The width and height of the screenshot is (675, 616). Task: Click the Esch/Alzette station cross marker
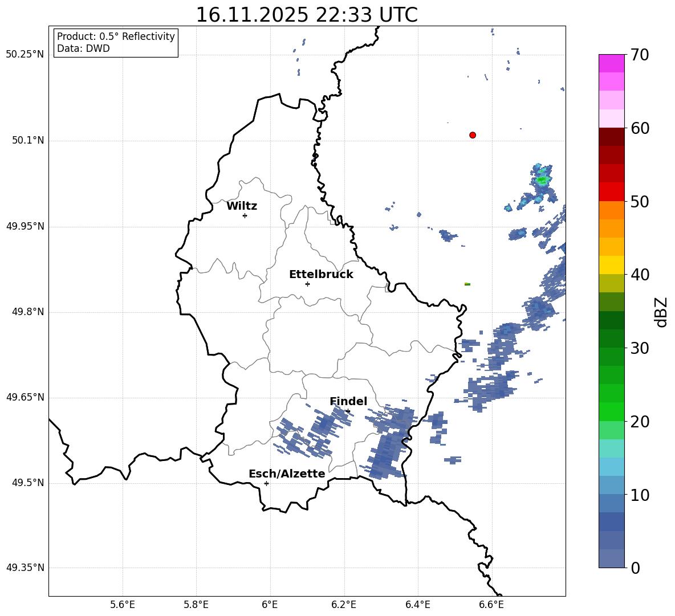point(266,483)
